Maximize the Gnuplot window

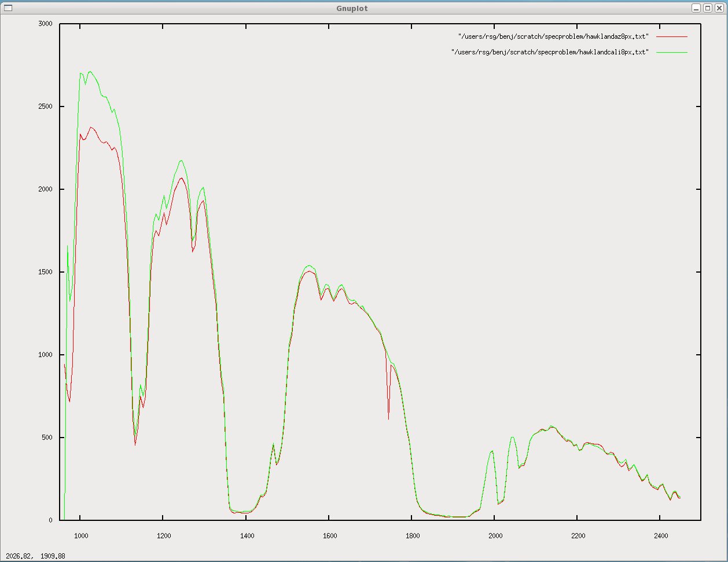pos(707,8)
